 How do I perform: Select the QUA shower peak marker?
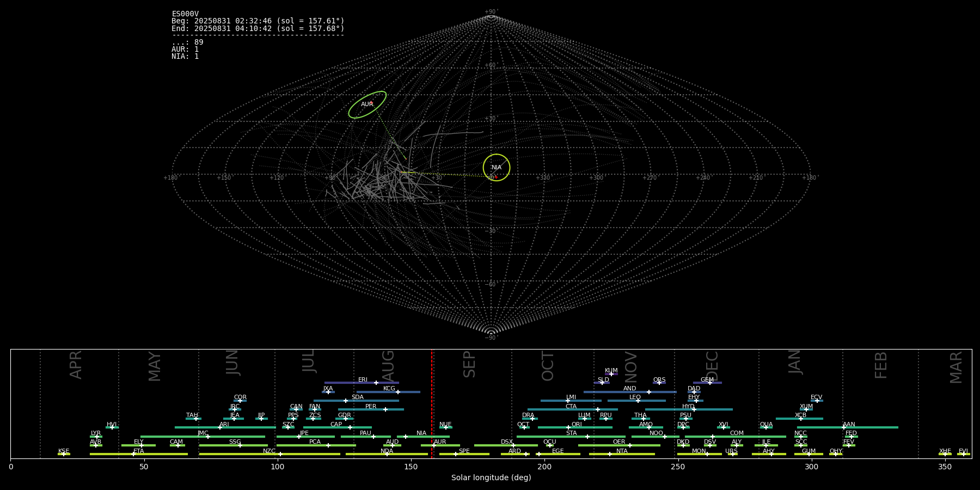[x=766, y=427]
